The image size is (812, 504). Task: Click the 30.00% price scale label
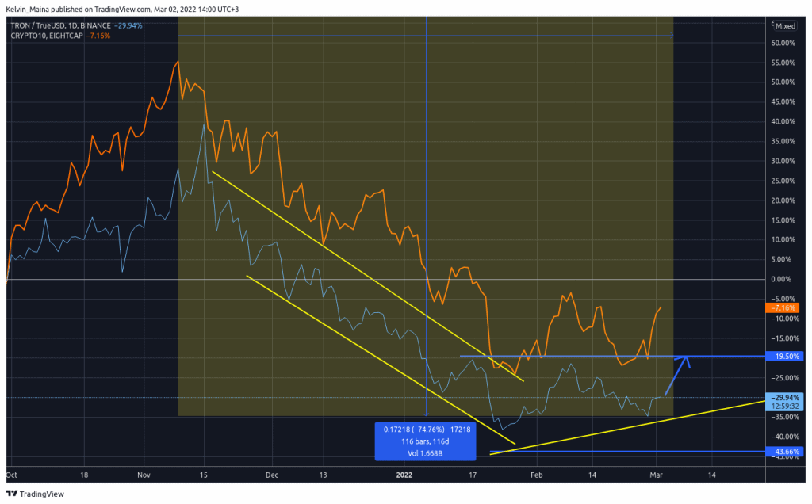point(783,161)
